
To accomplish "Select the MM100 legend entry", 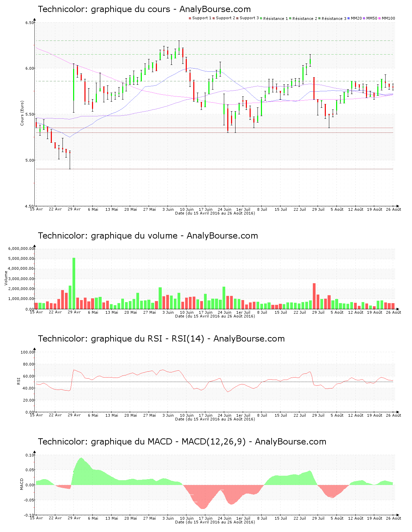I will [x=388, y=18].
